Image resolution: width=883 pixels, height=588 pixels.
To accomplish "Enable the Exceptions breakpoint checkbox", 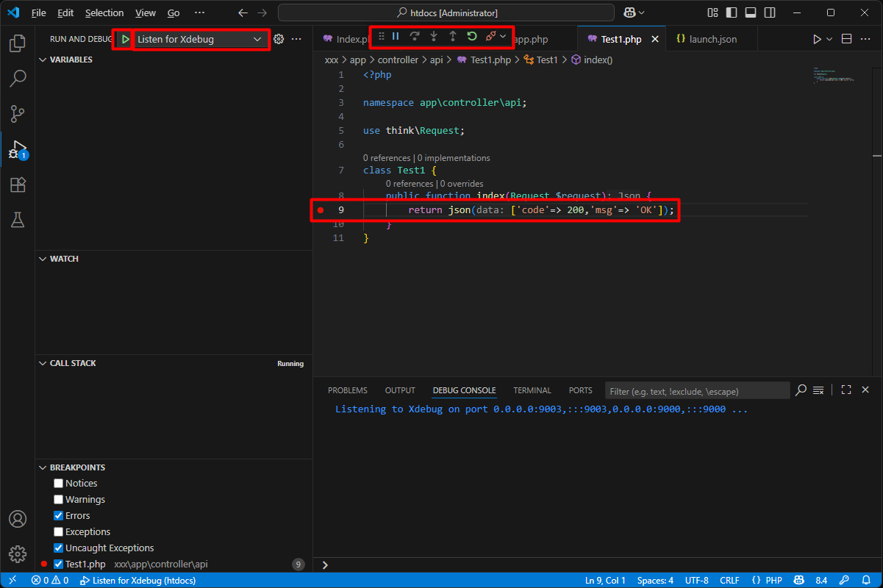I will [x=59, y=531].
